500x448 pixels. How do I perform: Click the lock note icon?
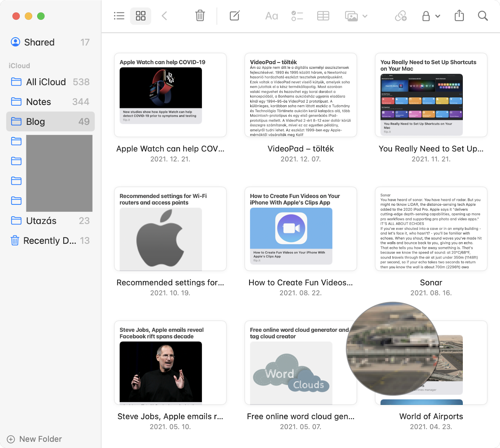point(426,16)
